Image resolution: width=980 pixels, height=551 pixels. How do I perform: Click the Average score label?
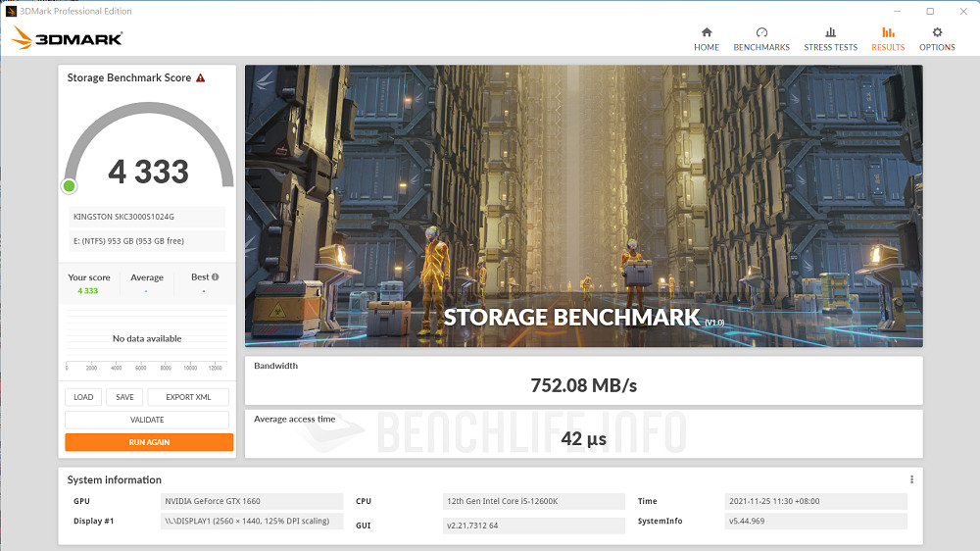point(147,277)
